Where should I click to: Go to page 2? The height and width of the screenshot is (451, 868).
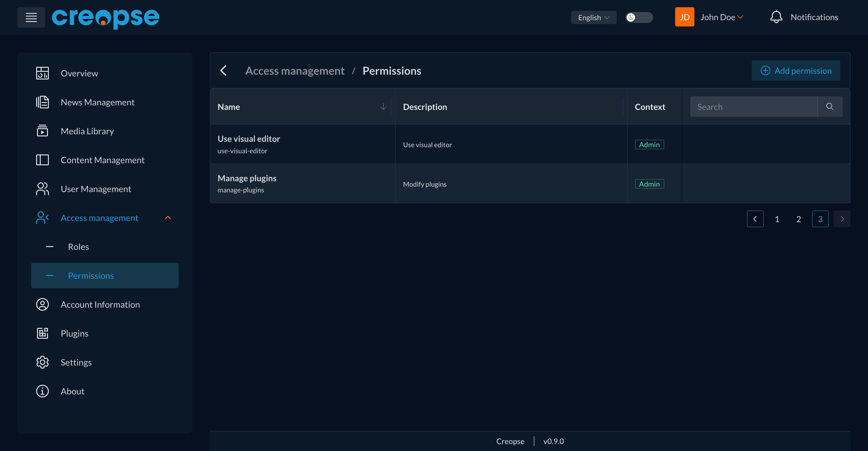[798, 219]
